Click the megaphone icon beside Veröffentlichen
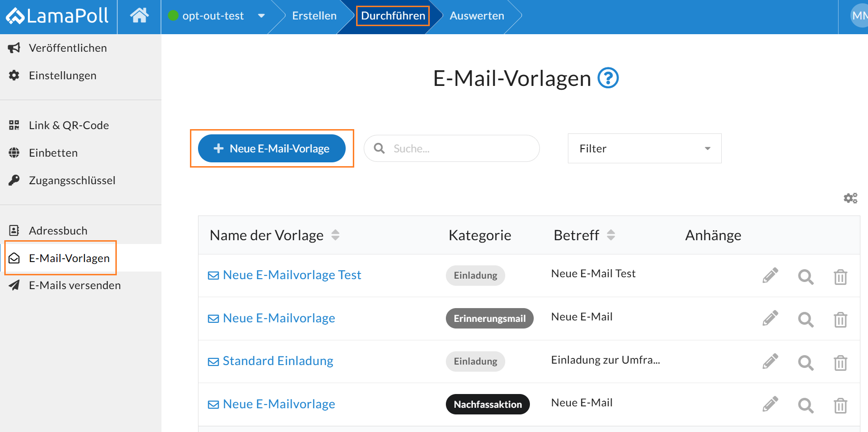Viewport: 868px width, 432px height. coord(14,48)
